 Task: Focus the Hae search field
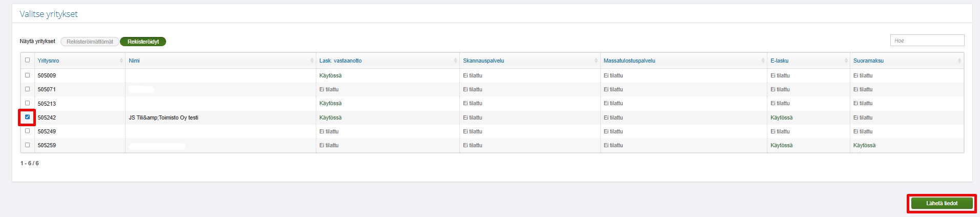927,41
